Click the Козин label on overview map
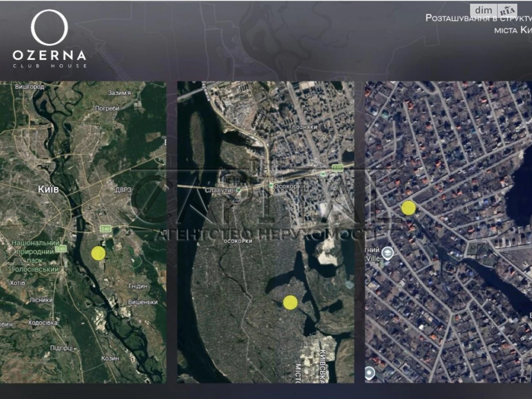The height and width of the screenshot is (399, 532). (x=110, y=358)
